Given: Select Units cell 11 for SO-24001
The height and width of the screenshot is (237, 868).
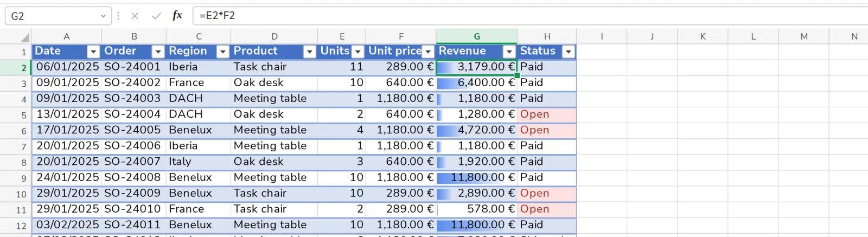Looking at the screenshot, I should 342,67.
